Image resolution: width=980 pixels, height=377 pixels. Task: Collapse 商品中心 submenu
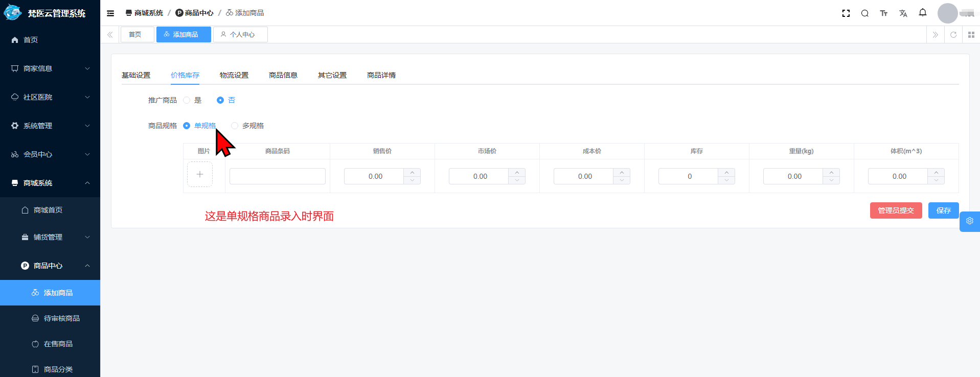click(50, 266)
